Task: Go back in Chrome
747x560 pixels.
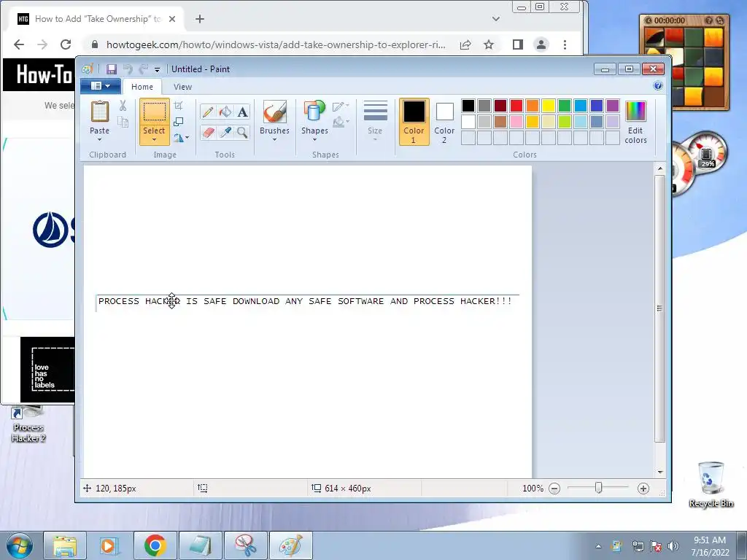Action: click(19, 44)
